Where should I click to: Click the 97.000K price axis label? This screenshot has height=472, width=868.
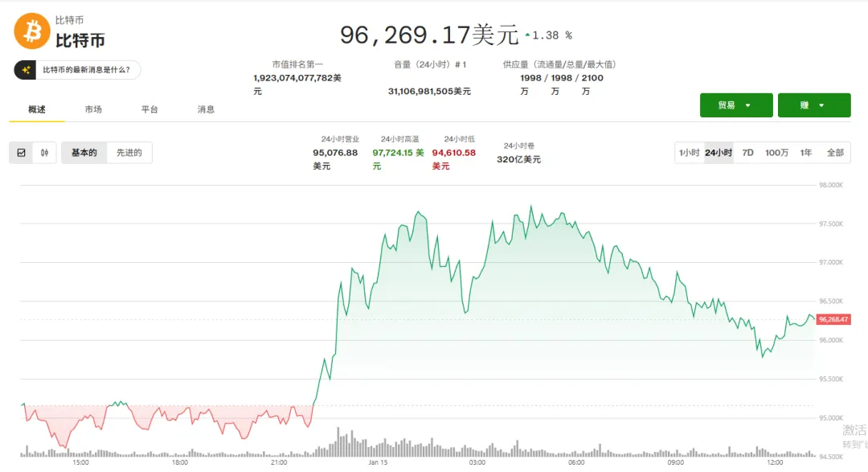pos(831,263)
